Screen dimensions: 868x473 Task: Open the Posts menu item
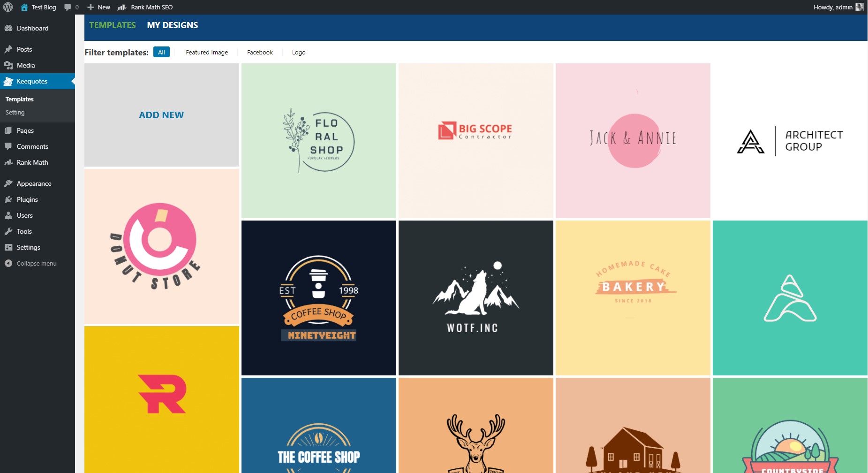(x=38, y=49)
